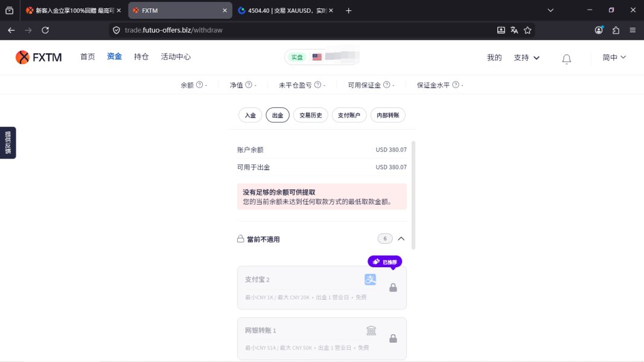Open the list all tabs chevron
This screenshot has height=362, width=644.
(x=550, y=10)
